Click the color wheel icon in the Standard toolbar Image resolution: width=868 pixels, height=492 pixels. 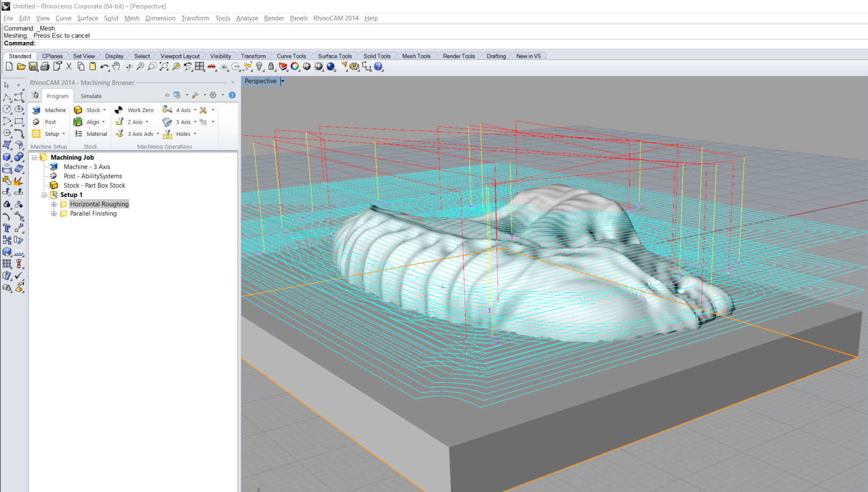295,66
